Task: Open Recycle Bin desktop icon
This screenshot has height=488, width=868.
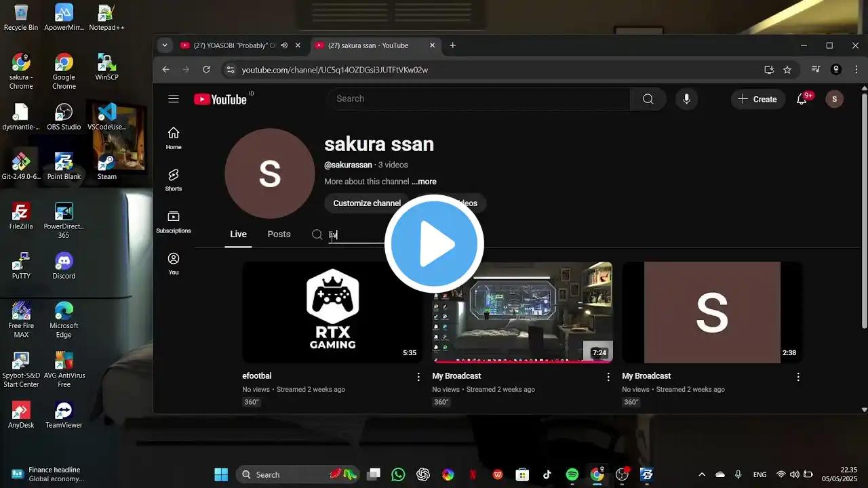Action: tap(21, 18)
